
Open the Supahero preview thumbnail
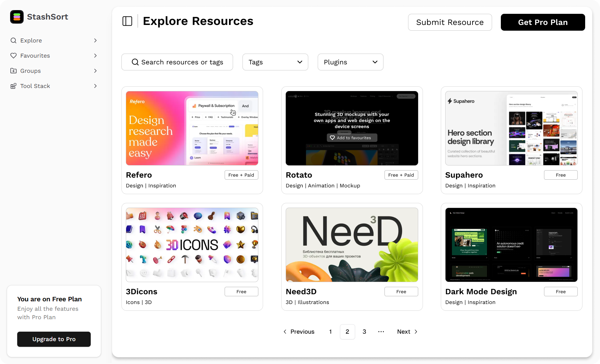click(x=511, y=128)
